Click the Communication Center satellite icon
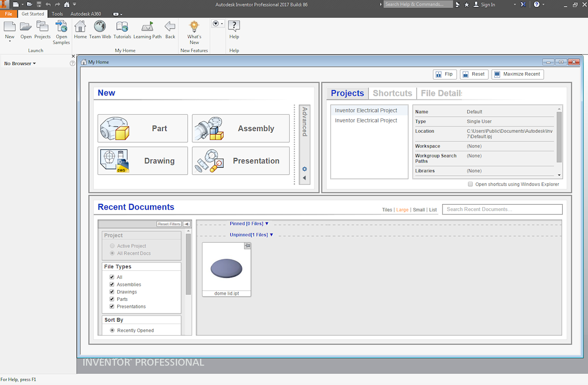 click(x=458, y=5)
